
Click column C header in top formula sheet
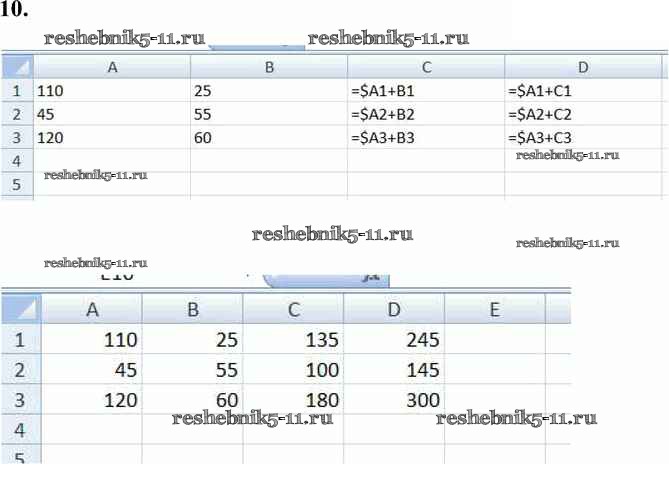point(425,67)
